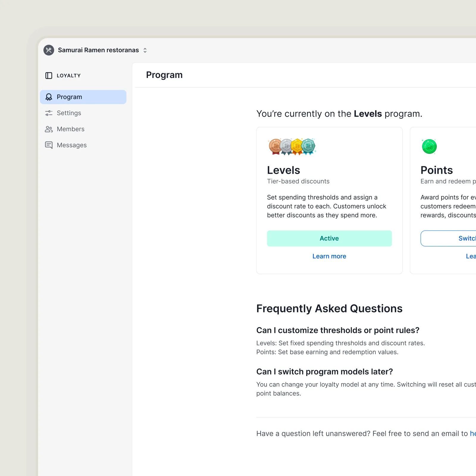Image resolution: width=476 pixels, height=476 pixels.
Task: Click the Points card title
Action: [437, 170]
